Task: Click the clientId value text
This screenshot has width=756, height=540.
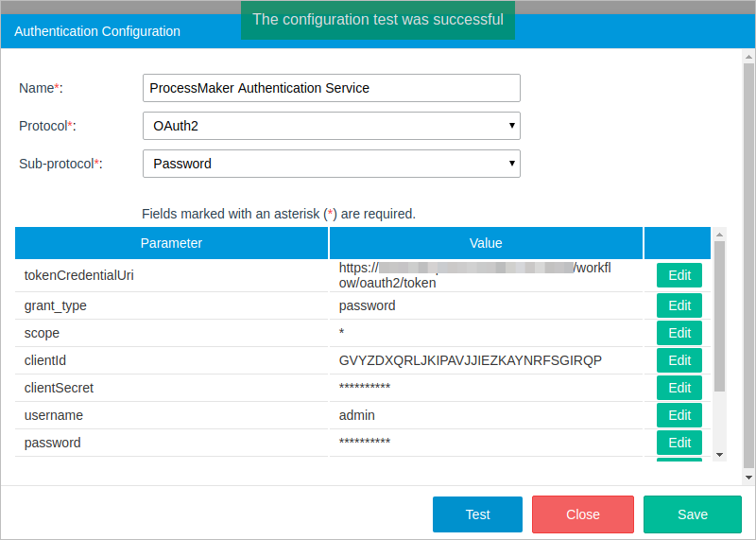Action: [471, 360]
